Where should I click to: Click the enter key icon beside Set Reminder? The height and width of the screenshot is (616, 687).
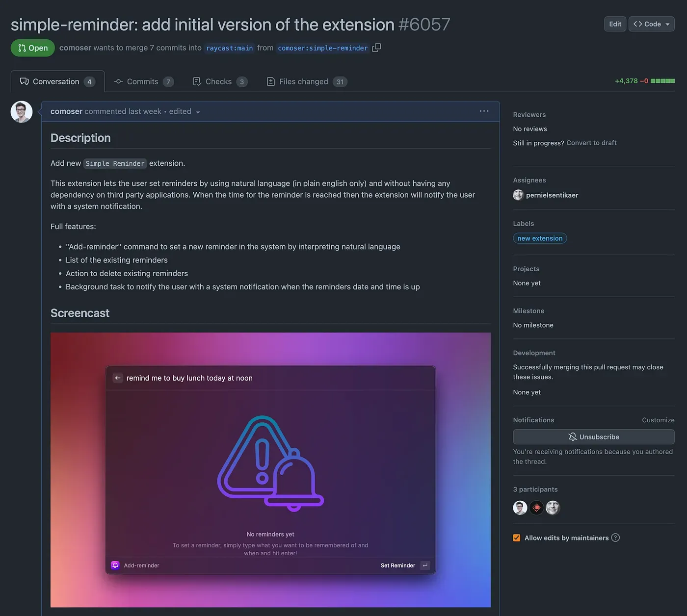coord(425,565)
